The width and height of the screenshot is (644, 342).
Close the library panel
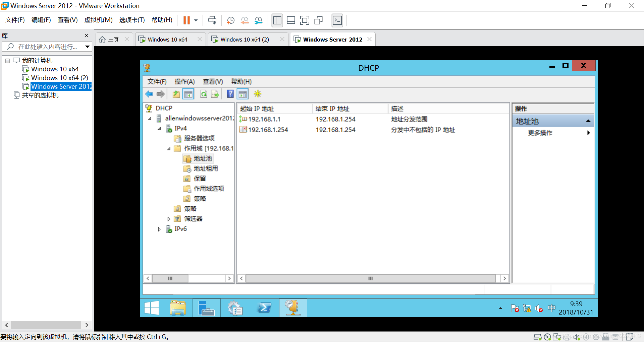[x=87, y=36]
